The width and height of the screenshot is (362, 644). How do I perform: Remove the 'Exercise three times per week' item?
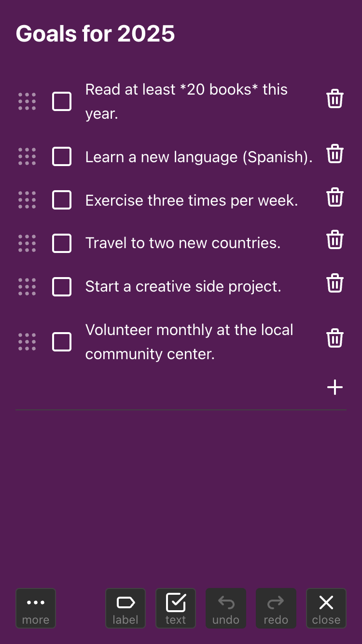(x=335, y=198)
